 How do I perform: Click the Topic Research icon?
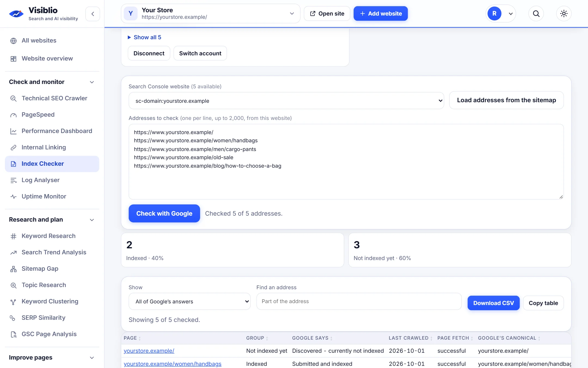click(13, 285)
